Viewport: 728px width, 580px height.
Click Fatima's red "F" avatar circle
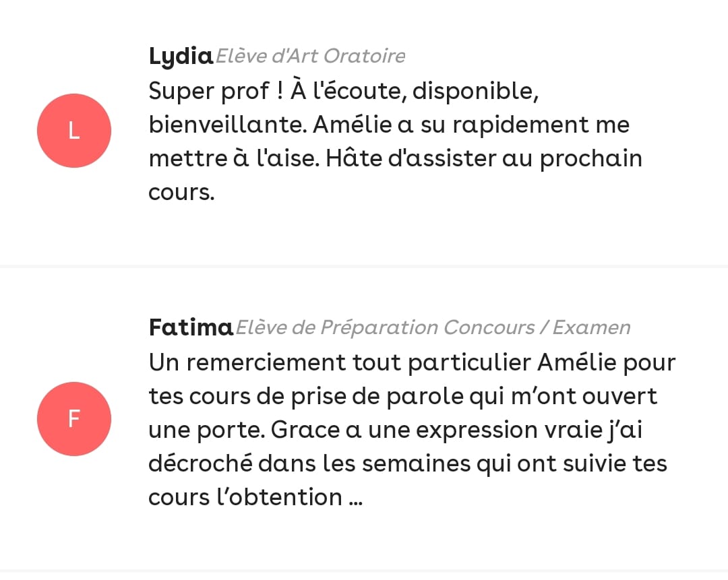click(74, 419)
